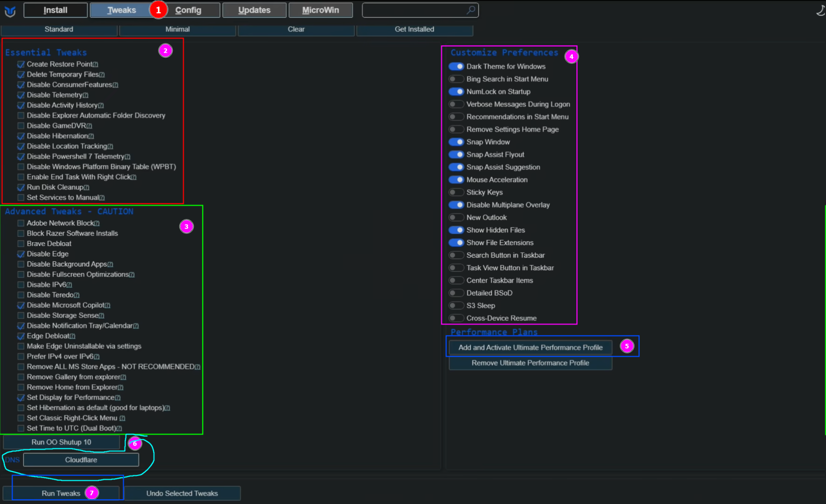Turn off the NumLock on Startup toggle
This screenshot has width=826, height=504.
click(x=456, y=91)
